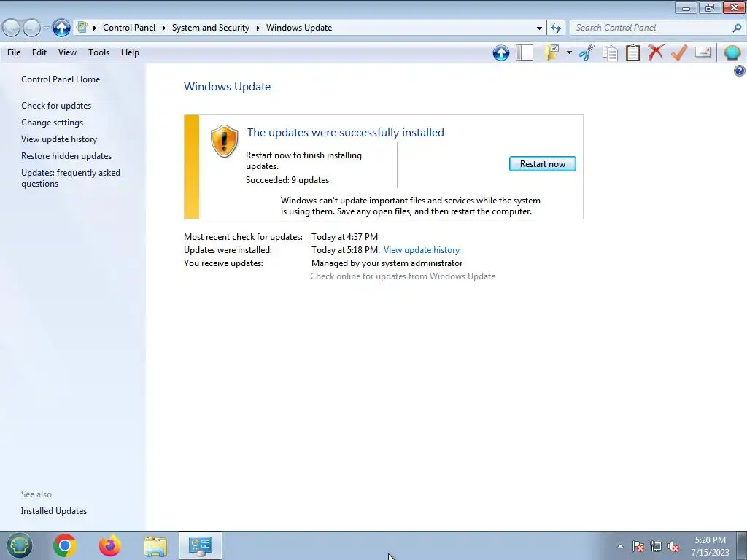Click the clipboard Paste icon

632,52
